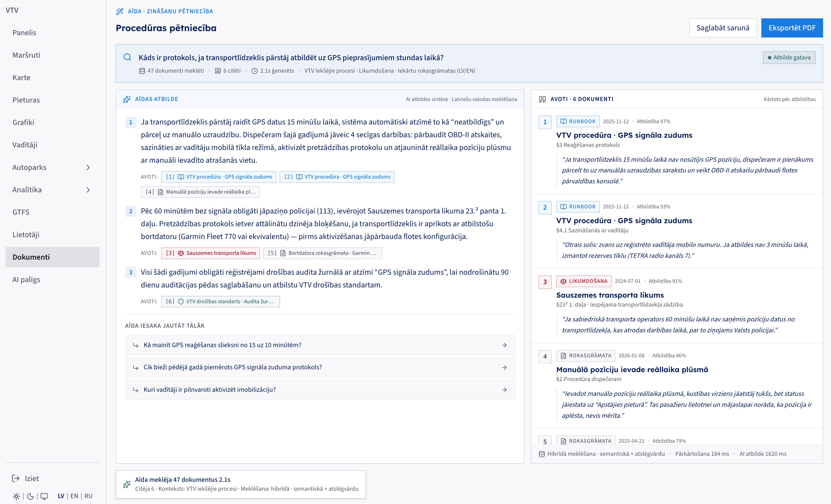Click Saglabāt sarunā button
Viewport: 831px width, 504px height.
[723, 28]
